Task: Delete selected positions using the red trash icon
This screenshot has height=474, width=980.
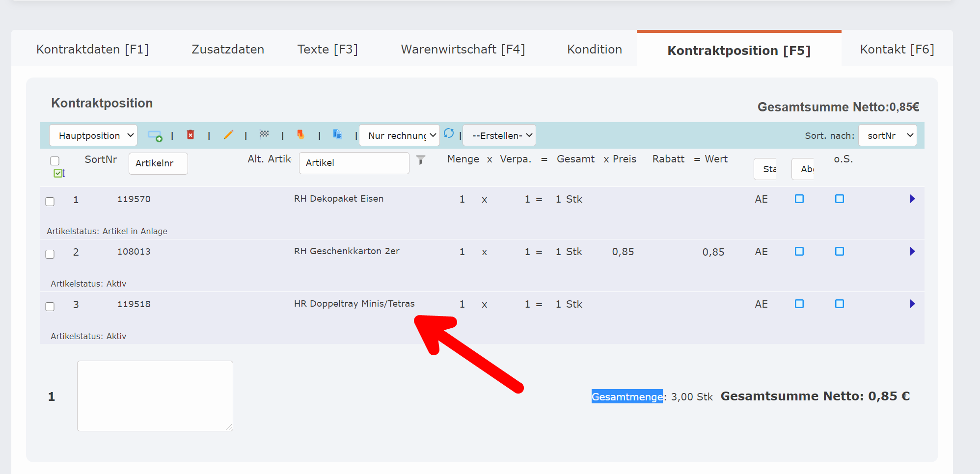Action: (191, 134)
